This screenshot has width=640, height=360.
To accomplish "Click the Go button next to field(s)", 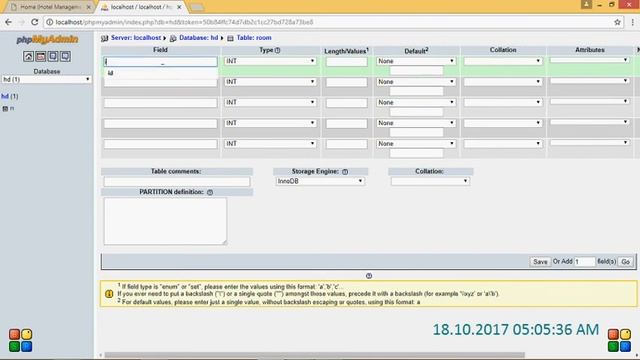I will point(625,262).
